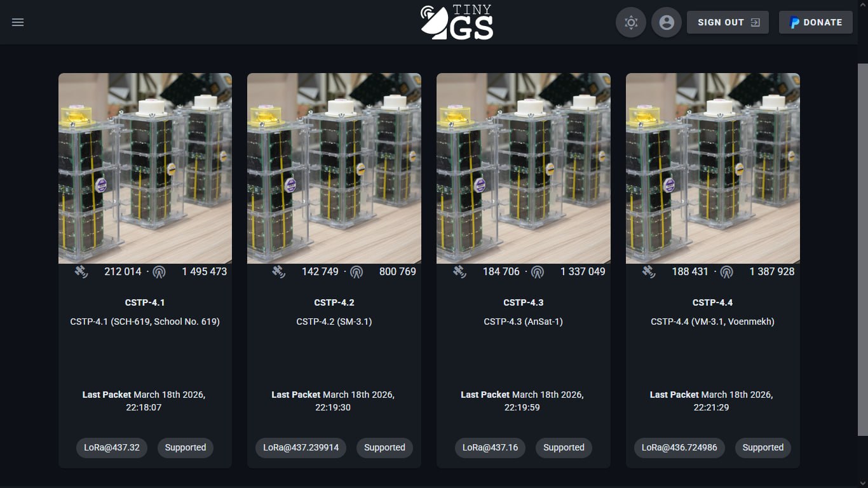
Task: Click the TinyGS logo
Action: 457,22
